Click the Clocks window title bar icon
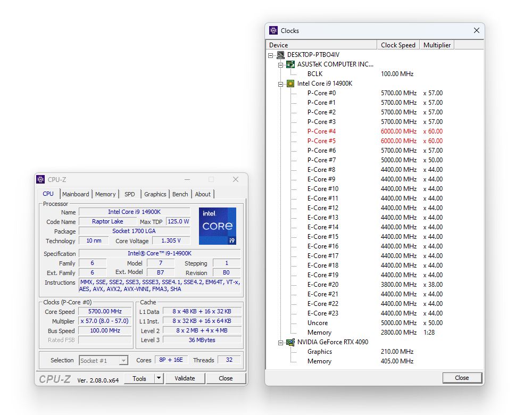The image size is (532, 415). tap(273, 30)
